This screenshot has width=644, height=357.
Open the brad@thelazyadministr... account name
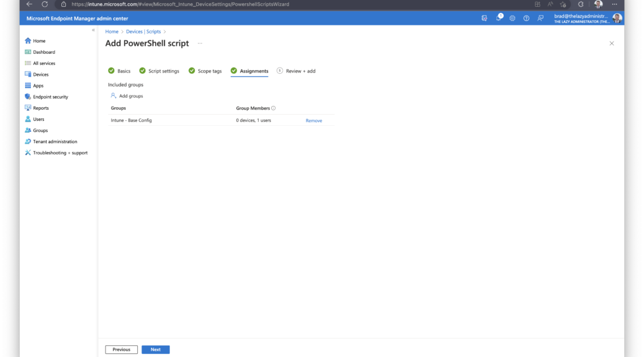(581, 16)
